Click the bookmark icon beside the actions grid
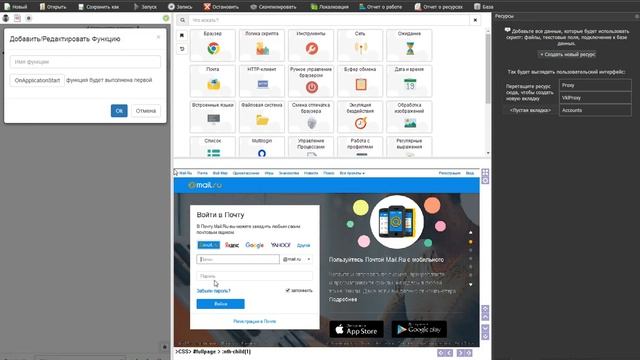640x360 pixels. (182, 36)
